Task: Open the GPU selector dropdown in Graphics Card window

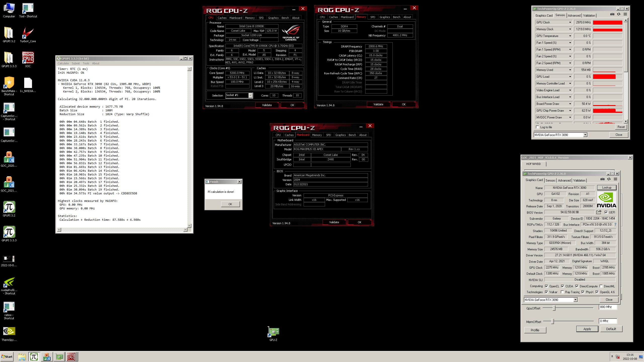Action: coord(575,300)
